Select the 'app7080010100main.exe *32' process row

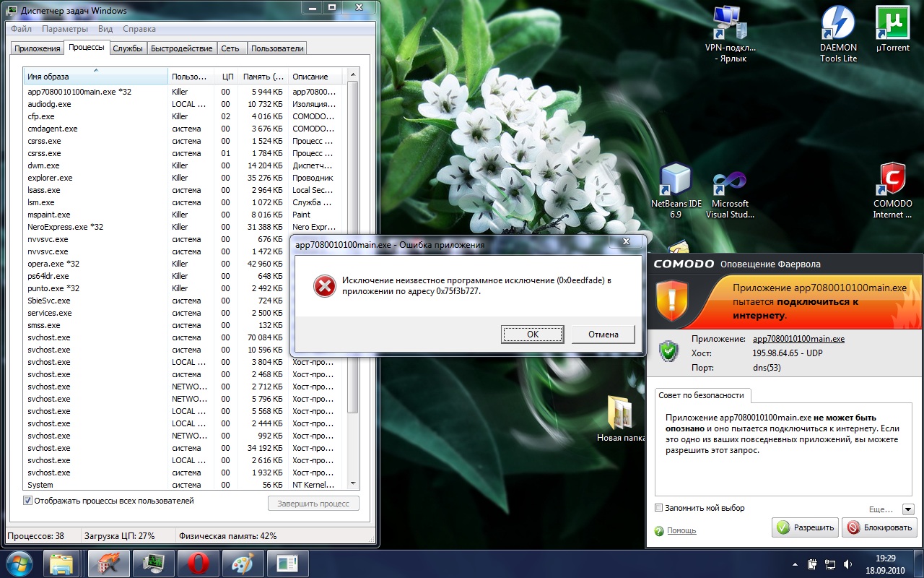185,92
